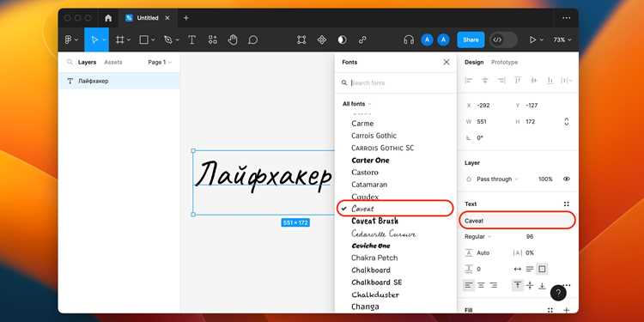Image resolution: width=644 pixels, height=322 pixels.
Task: Click the Use as mask icon
Action: click(x=342, y=39)
